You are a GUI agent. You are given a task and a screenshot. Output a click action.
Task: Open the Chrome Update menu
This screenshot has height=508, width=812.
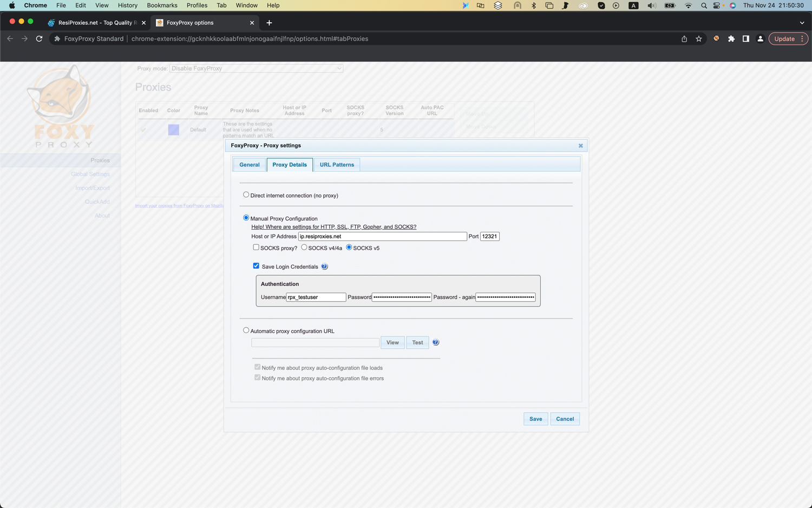pyautogui.click(x=788, y=38)
